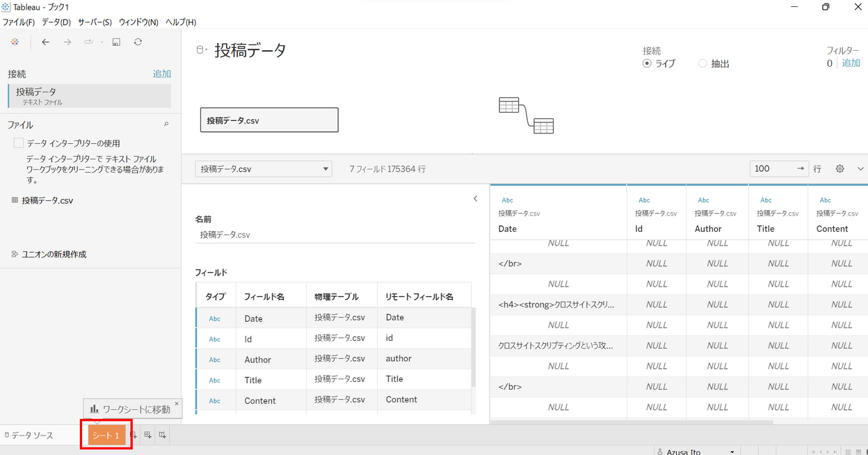Click the 名前 field containing 投稿データ.csv
The height and width of the screenshot is (455, 868).
click(335, 234)
